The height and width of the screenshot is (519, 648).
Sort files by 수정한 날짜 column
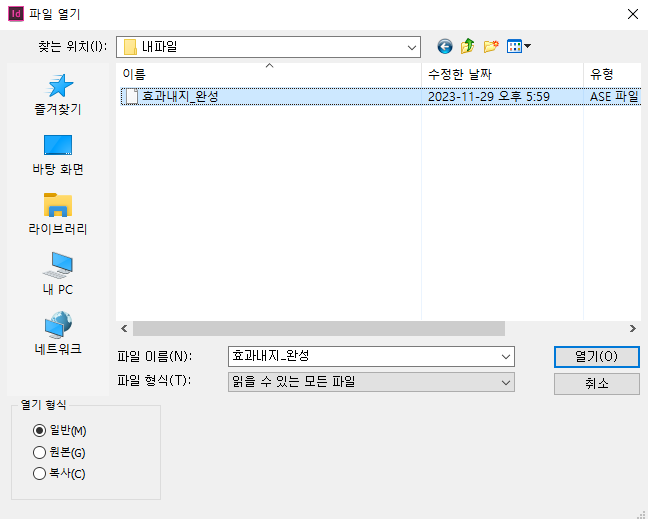502,74
